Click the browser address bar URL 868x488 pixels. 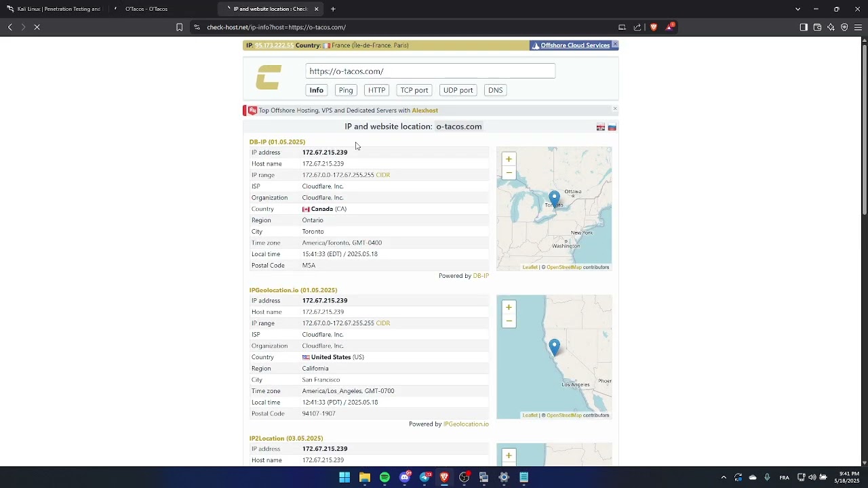(x=277, y=27)
